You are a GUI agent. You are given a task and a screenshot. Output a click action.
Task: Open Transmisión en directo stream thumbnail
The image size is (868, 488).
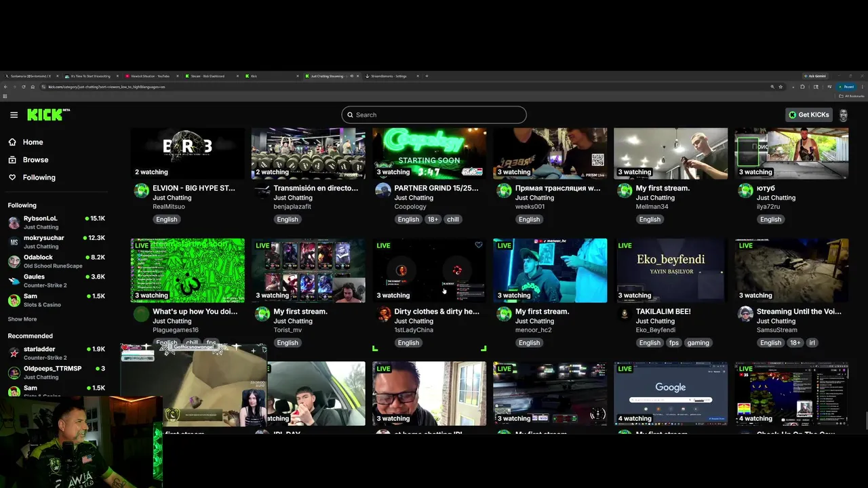[x=309, y=153]
